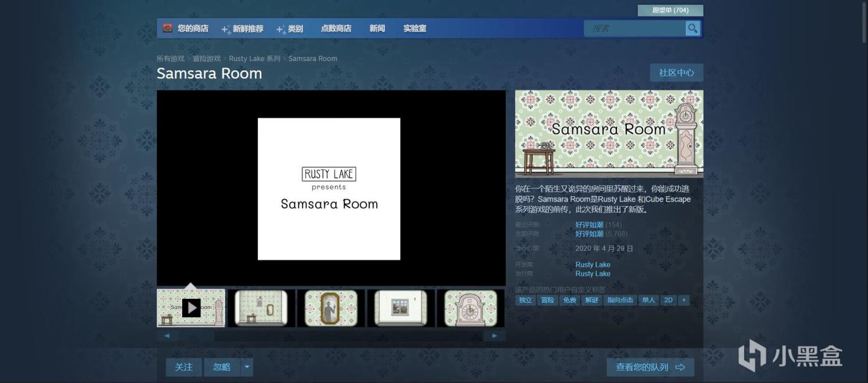Image resolution: width=868 pixels, height=383 pixels.
Task: Select the 免费 tag
Action: [x=569, y=300]
